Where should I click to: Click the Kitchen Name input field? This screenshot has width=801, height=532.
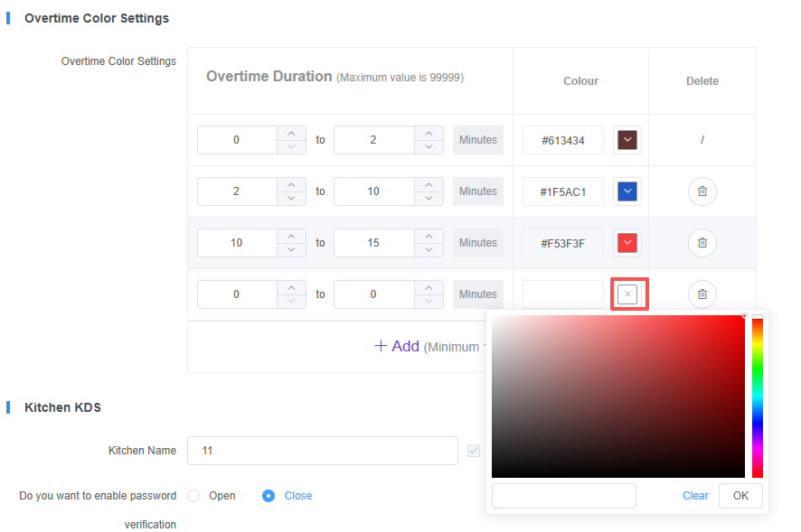[x=322, y=451]
